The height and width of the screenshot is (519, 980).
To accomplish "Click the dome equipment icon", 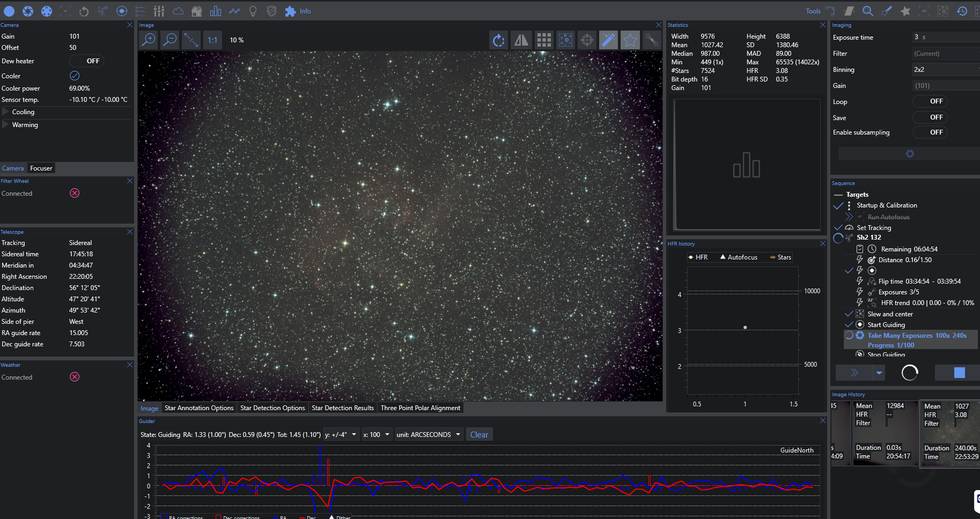I will tap(196, 11).
